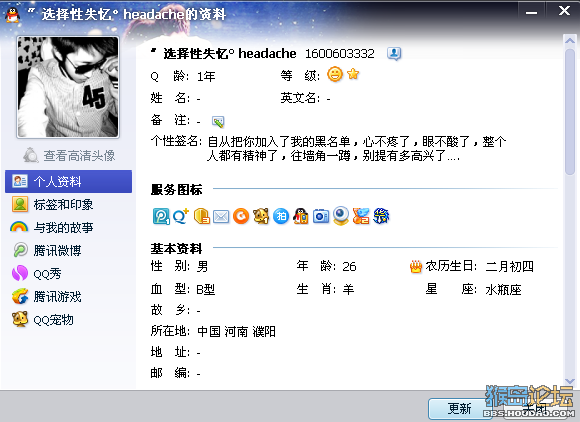Click the gold shield service icon
The height and width of the screenshot is (422, 580).
pyautogui.click(x=202, y=216)
